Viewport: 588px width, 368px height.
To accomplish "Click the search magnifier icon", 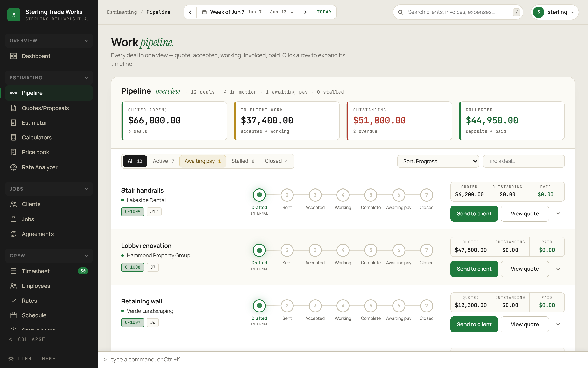I will click(400, 12).
